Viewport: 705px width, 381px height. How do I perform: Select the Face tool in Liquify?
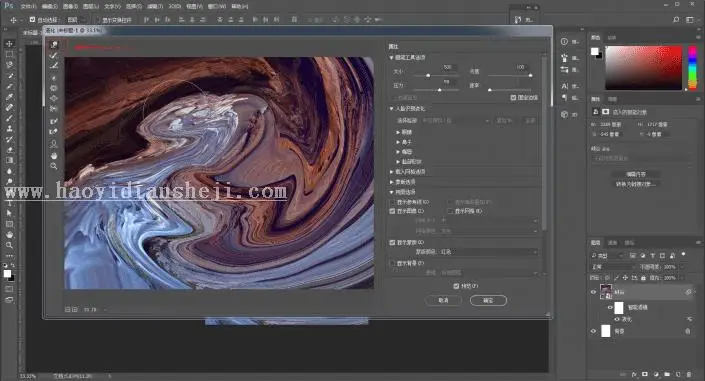[54, 144]
